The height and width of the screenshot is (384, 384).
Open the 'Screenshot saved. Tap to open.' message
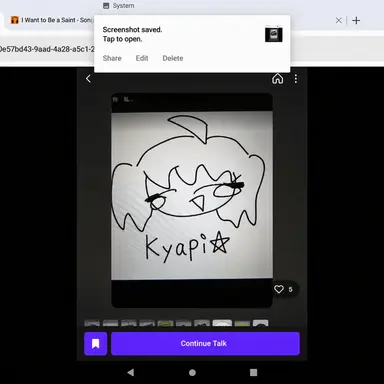(132, 34)
